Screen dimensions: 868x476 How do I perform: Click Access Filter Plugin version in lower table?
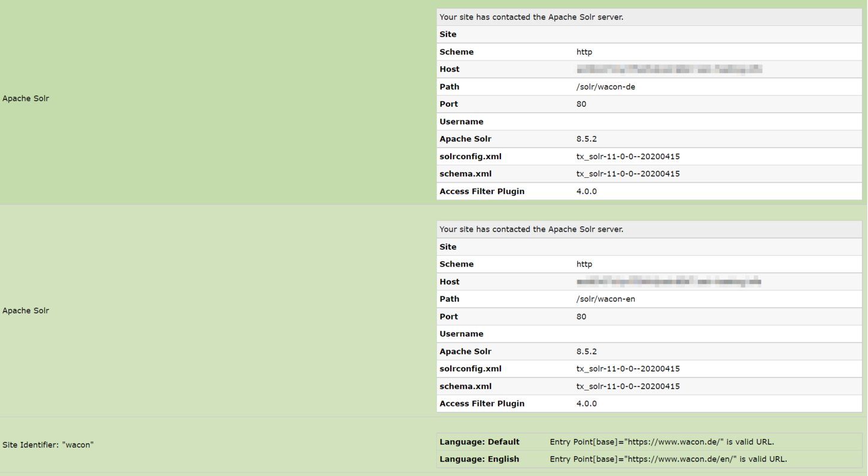pyautogui.click(x=586, y=404)
